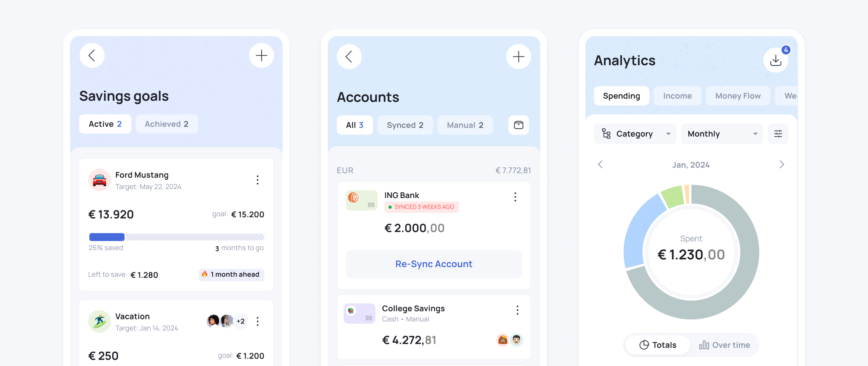Open the analytics filter settings icon
868x366 pixels.
778,134
